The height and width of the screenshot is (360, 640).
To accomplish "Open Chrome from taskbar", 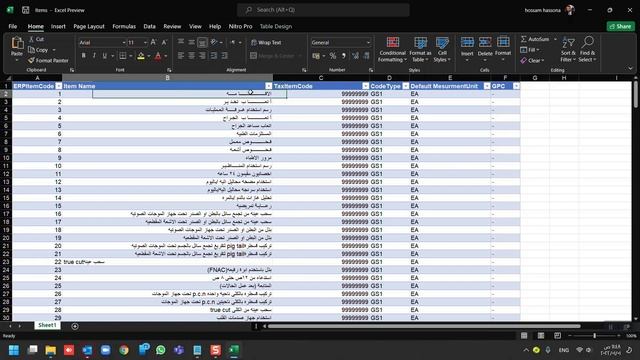I will click(x=124, y=350).
